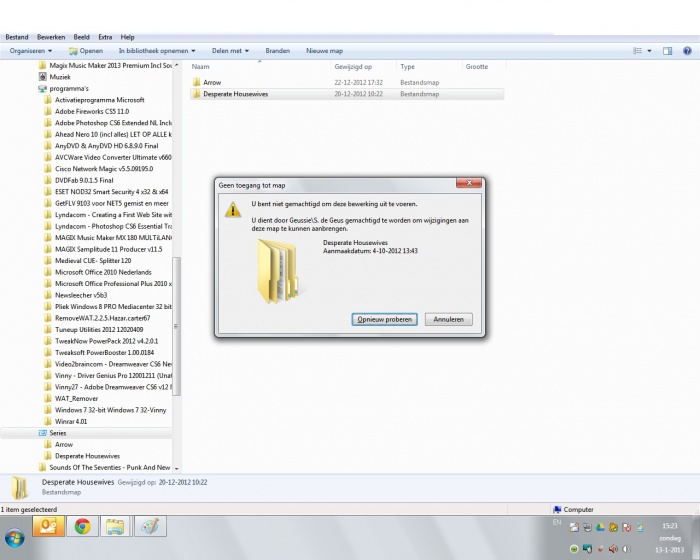Click the Nieuwe map button
The width and height of the screenshot is (700, 560).
tap(325, 51)
